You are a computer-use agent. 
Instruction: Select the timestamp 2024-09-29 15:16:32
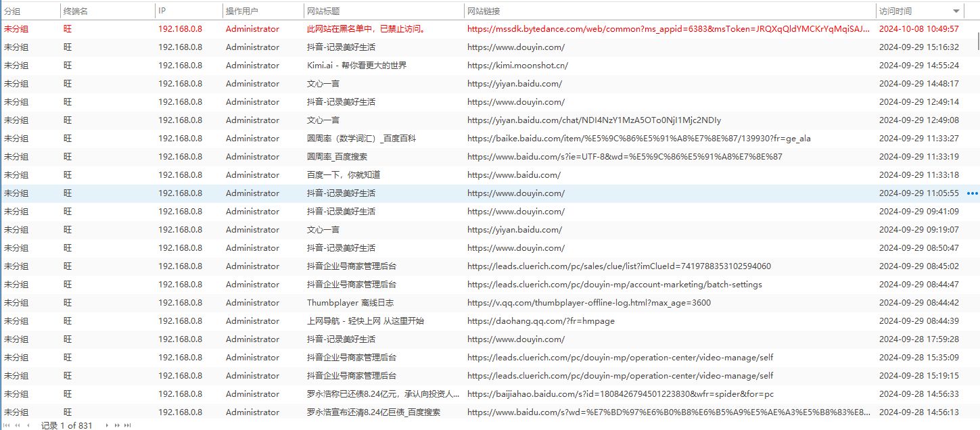pos(918,47)
